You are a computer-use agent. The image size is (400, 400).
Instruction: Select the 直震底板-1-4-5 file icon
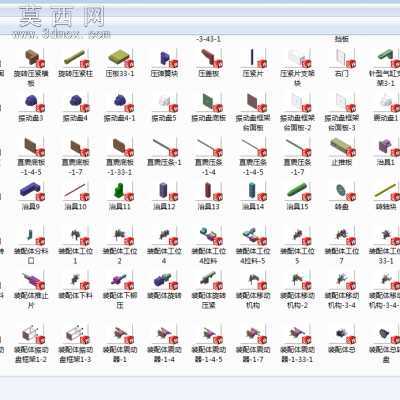[31, 147]
